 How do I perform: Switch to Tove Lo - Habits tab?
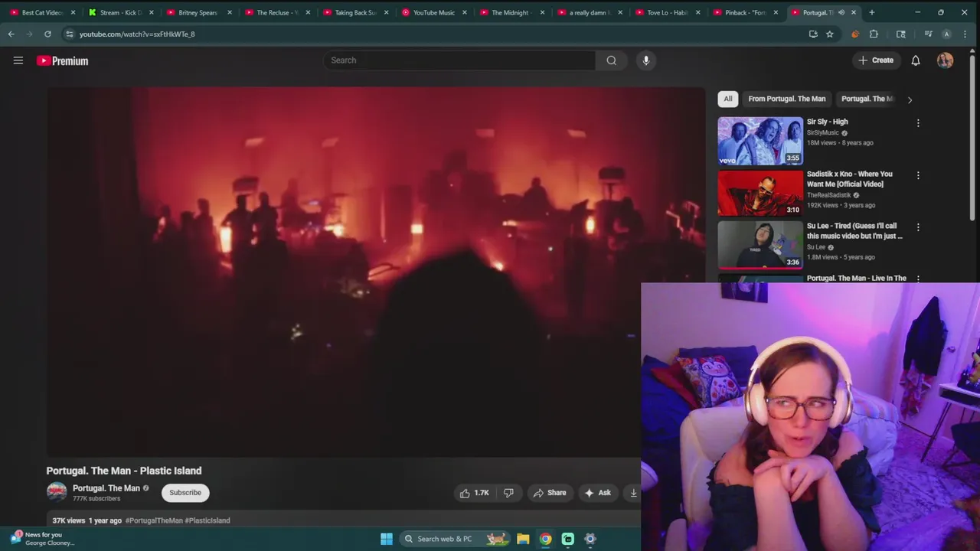(x=667, y=12)
